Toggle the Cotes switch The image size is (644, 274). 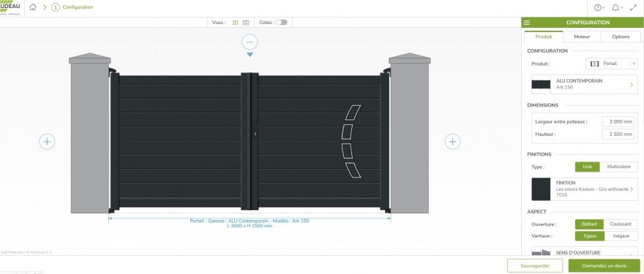(282, 23)
